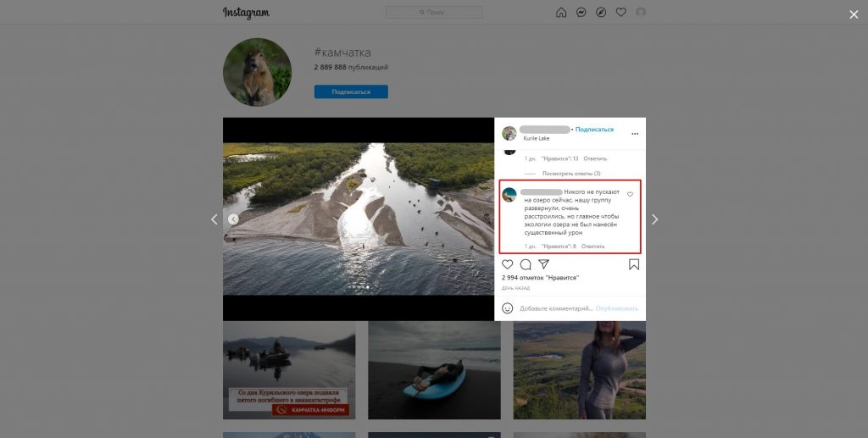Open Explore compass icon
Image resolution: width=868 pixels, height=438 pixels.
601,13
